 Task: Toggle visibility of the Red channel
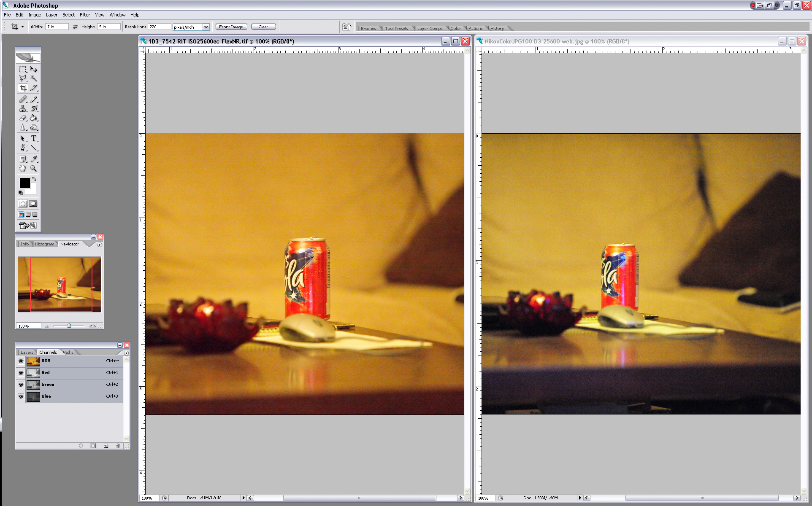click(21, 373)
